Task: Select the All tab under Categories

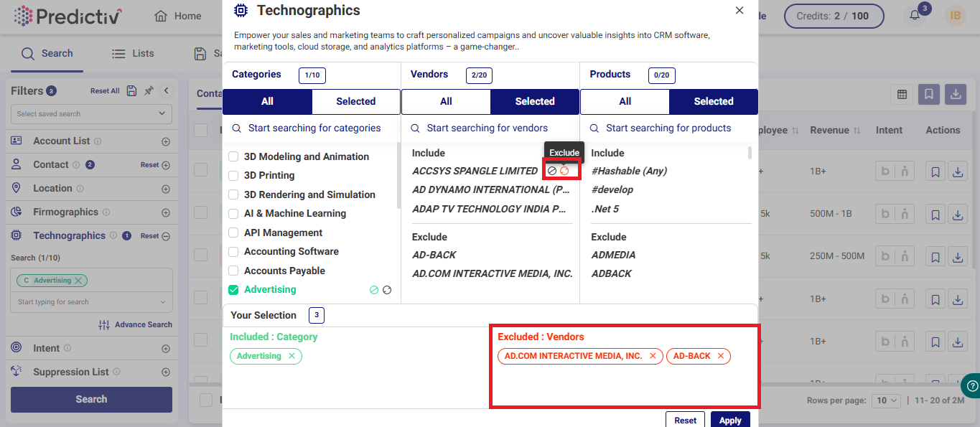Action: point(267,101)
